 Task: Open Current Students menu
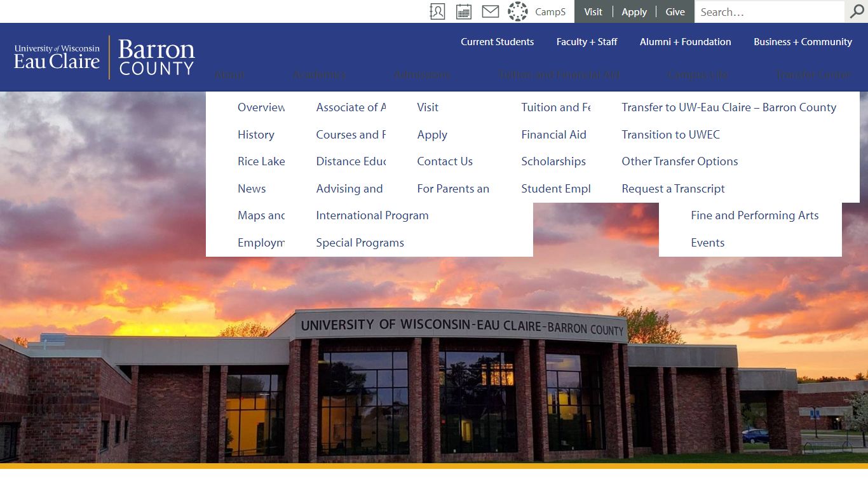pyautogui.click(x=497, y=42)
